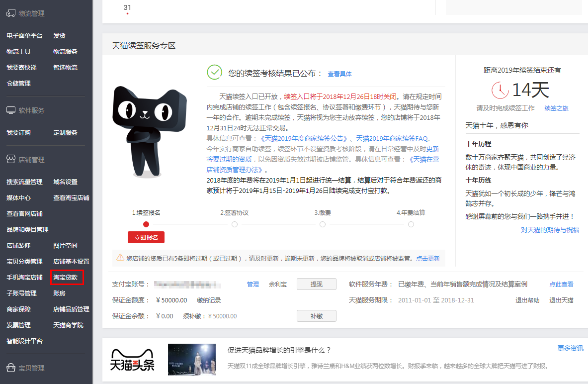Select 智选物流 in sidebar
Image resolution: width=588 pixels, height=384 pixels.
(65, 68)
